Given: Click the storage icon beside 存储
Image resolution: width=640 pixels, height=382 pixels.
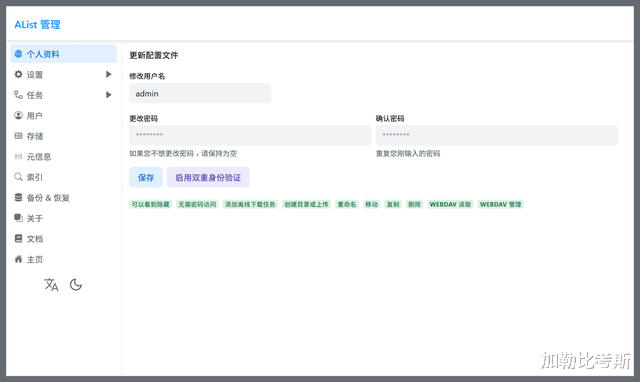Looking at the screenshot, I should pos(18,136).
